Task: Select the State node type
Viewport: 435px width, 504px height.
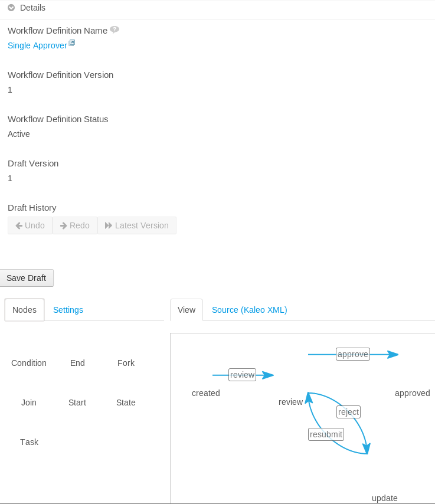Action: pos(126,402)
